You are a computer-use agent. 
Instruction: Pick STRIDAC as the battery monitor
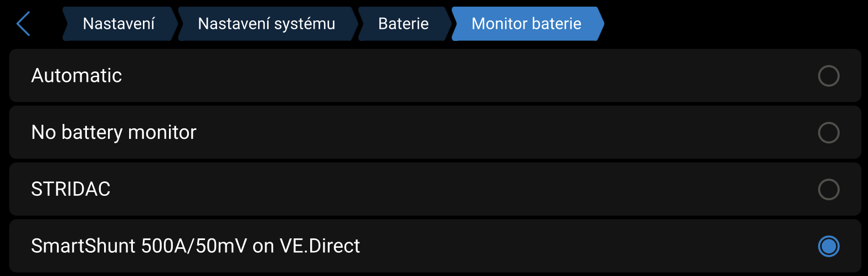(828, 189)
